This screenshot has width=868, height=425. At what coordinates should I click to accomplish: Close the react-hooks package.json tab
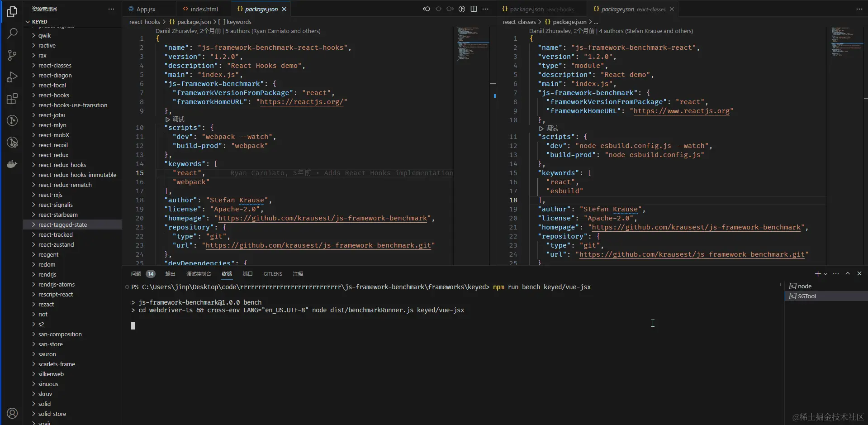(284, 9)
